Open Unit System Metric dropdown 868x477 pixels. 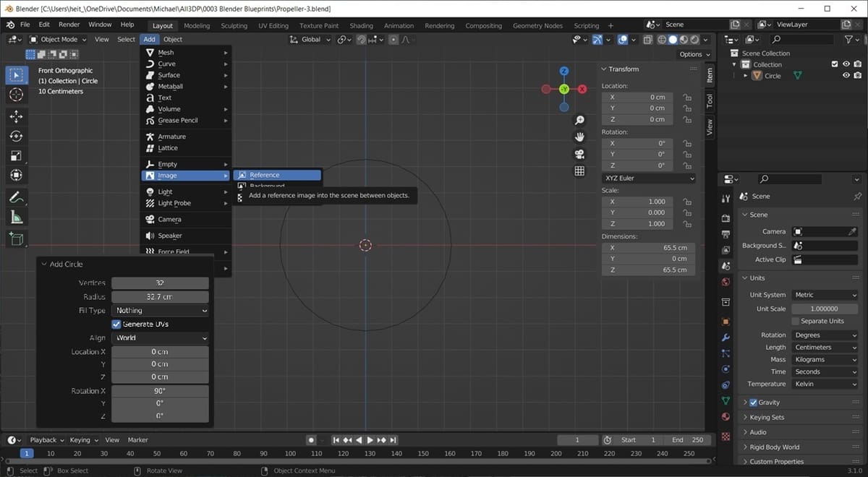click(824, 295)
